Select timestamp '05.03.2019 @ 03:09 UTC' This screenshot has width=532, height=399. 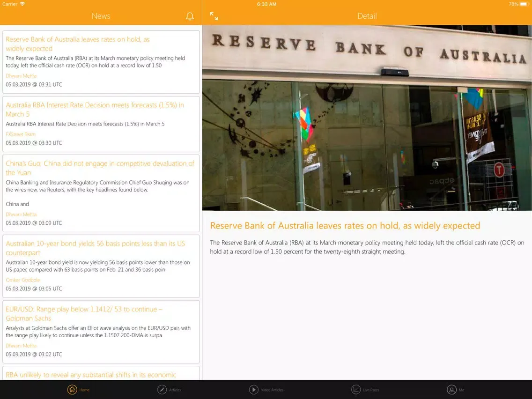pos(34,223)
